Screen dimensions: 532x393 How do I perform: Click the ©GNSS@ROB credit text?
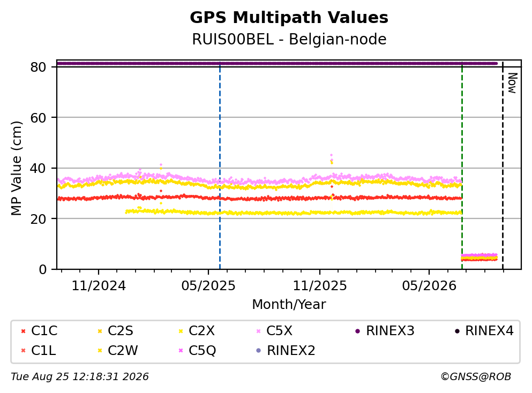tap(476, 377)
